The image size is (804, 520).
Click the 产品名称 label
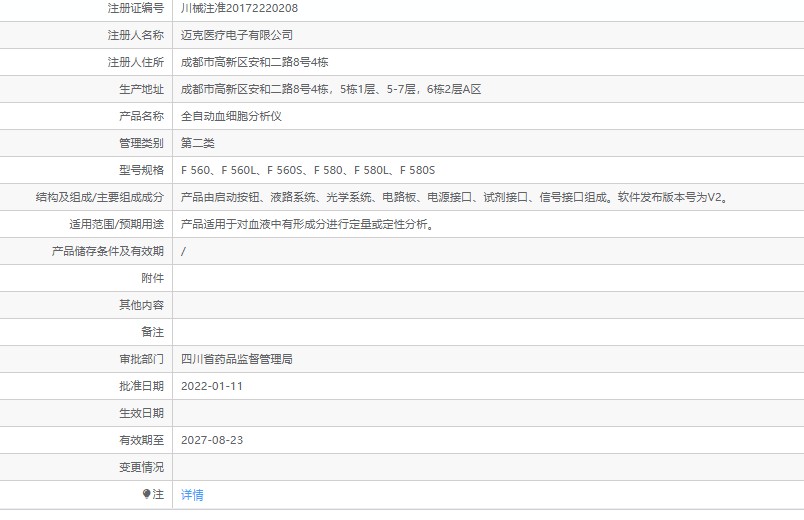point(142,116)
